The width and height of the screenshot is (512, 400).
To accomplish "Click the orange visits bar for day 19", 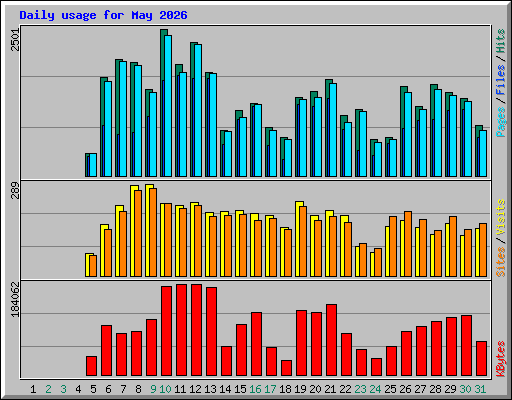I will (x=303, y=241).
